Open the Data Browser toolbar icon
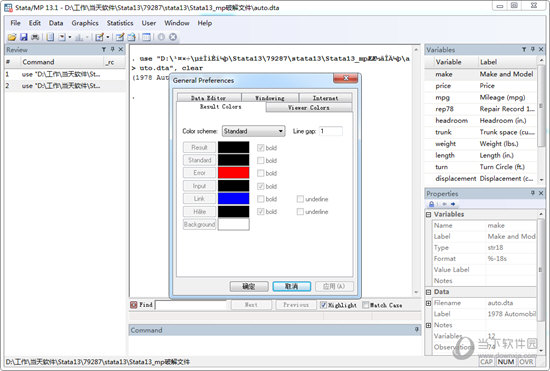 [132, 37]
